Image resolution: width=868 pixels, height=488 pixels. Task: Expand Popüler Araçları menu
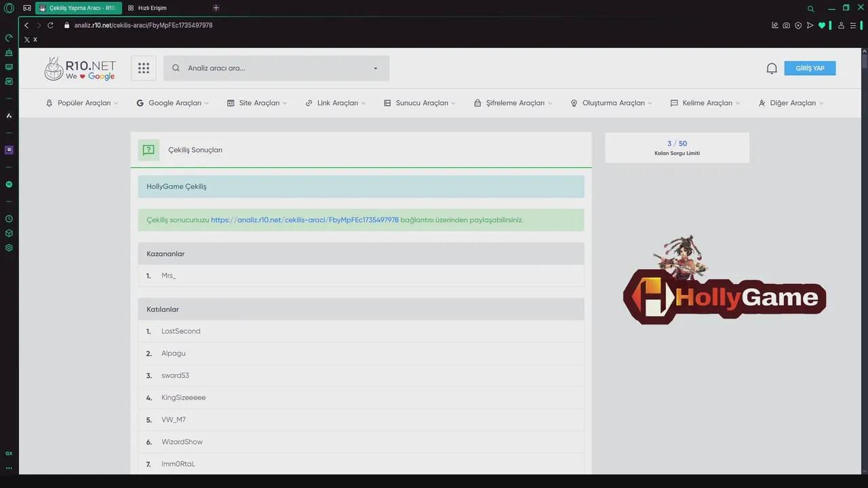(x=82, y=103)
